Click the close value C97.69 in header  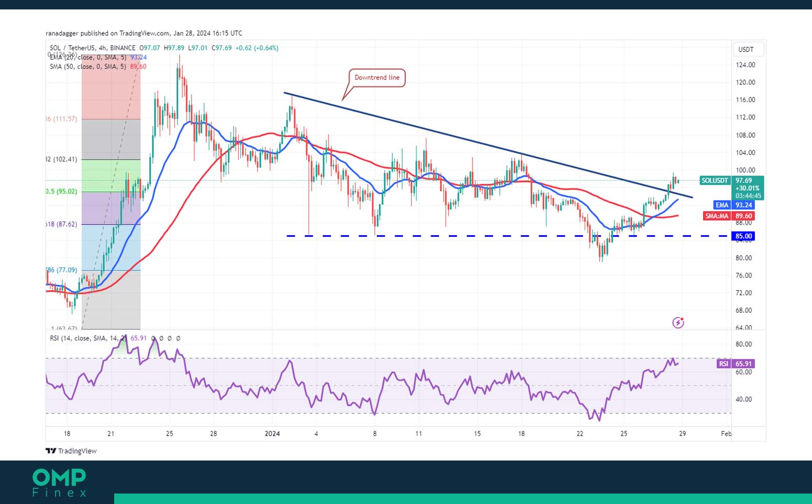(222, 48)
